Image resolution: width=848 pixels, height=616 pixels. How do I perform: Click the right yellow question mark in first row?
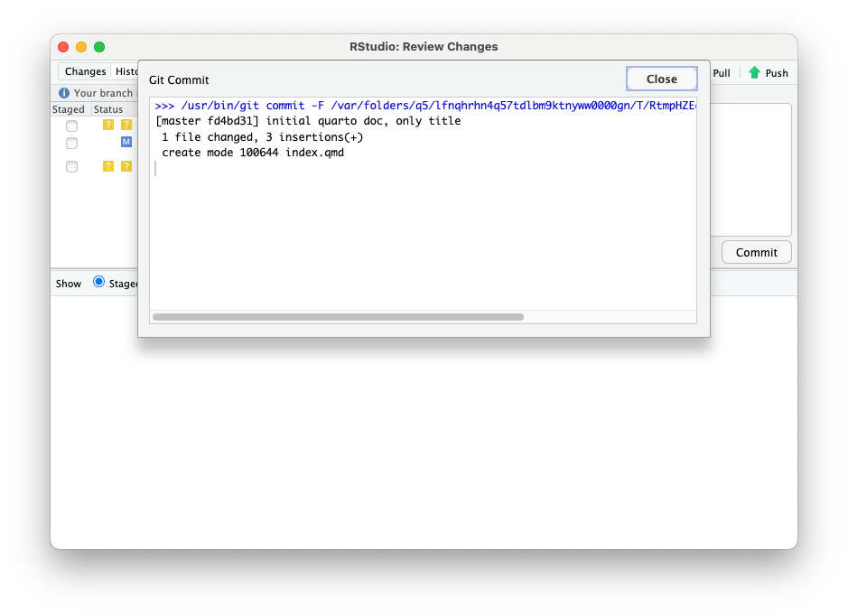[x=126, y=125]
